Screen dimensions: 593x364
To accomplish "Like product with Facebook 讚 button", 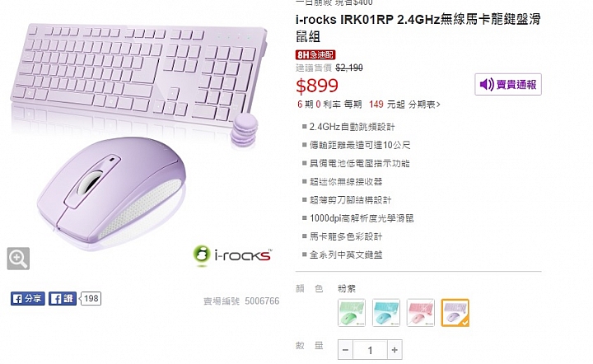I will pyautogui.click(x=63, y=299).
